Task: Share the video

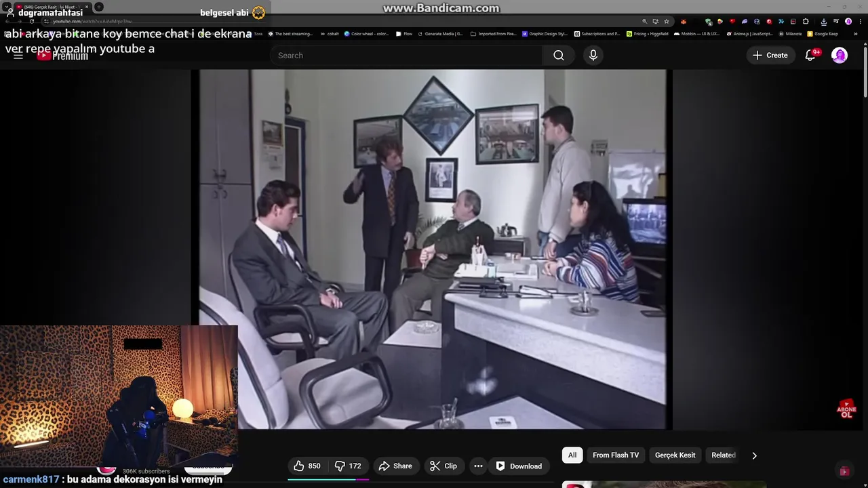Action: point(395,466)
